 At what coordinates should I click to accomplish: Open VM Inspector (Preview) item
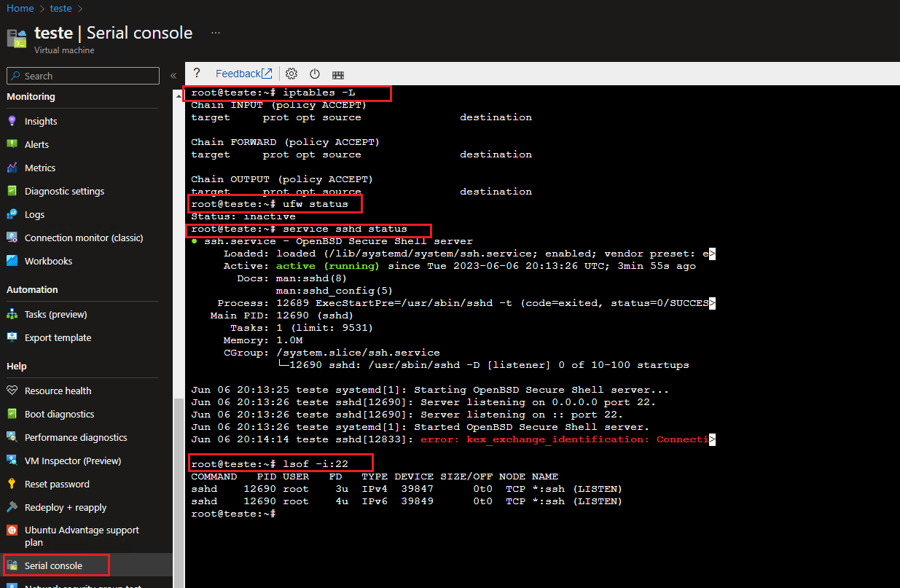(73, 460)
